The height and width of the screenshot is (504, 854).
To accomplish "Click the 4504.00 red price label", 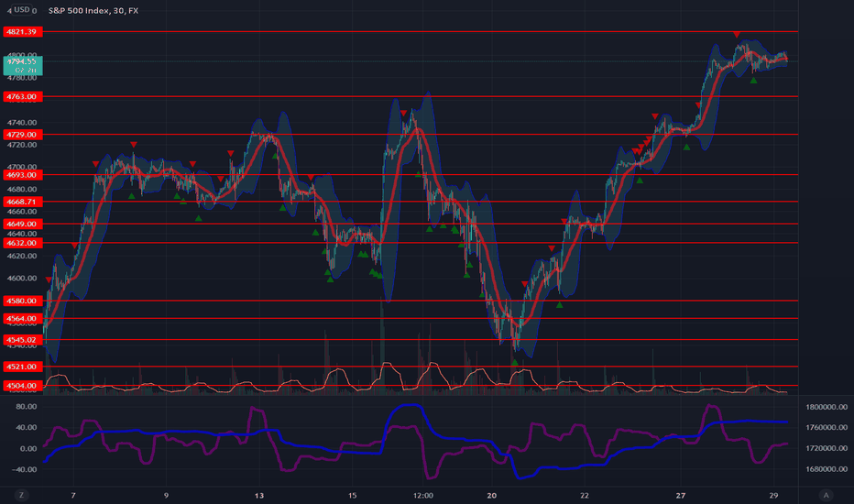I will 22,386.
